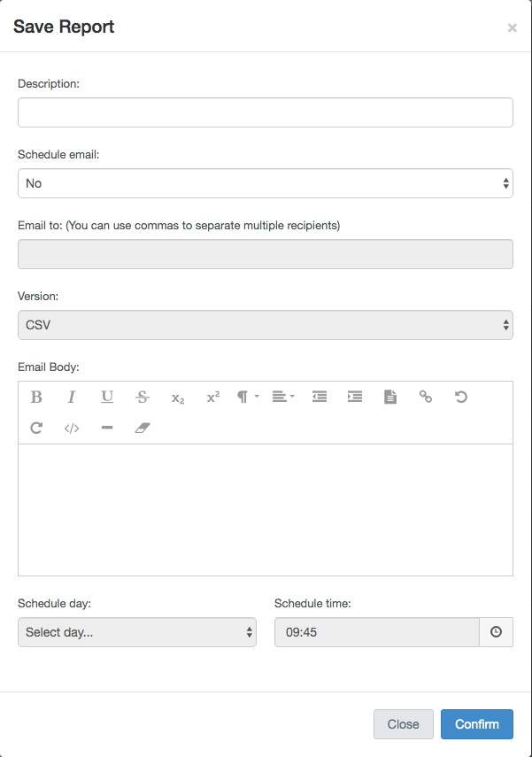Image resolution: width=532 pixels, height=757 pixels.
Task: Toggle underline formatting
Action: coord(107,398)
